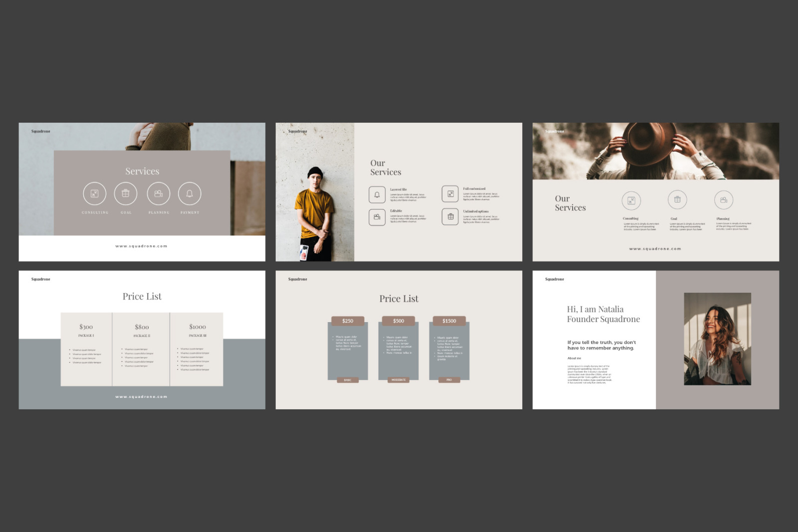Click Natalia's portrait photo

[717, 339]
